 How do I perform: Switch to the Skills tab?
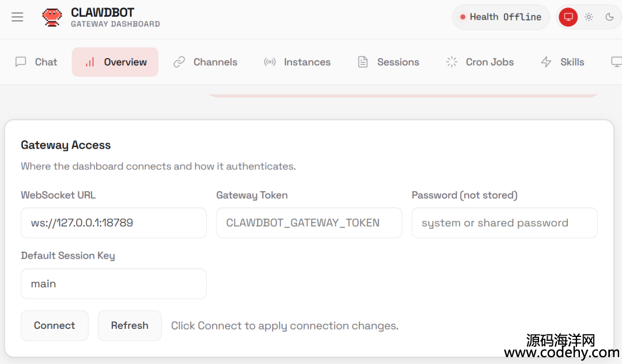click(562, 62)
